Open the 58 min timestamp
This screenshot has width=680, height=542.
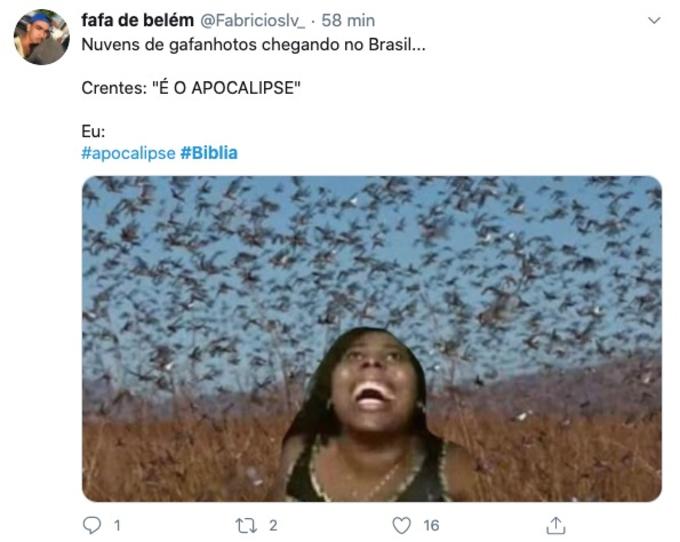[x=348, y=20]
